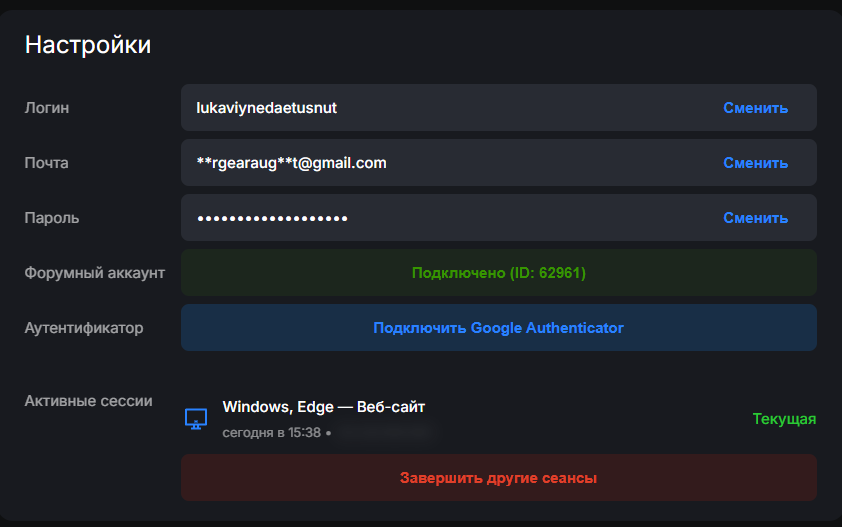
Task: Click the monitor icon of the active session
Action: (x=196, y=419)
